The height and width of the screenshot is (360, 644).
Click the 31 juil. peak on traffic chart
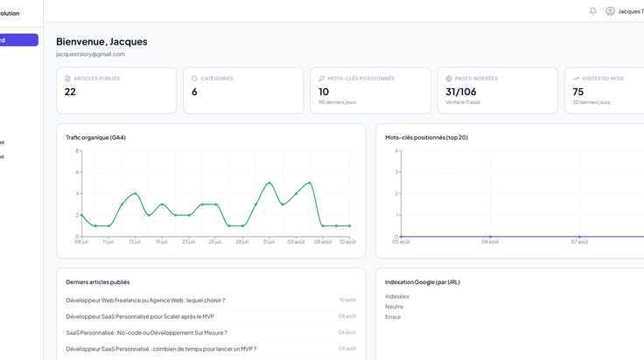pos(269,183)
